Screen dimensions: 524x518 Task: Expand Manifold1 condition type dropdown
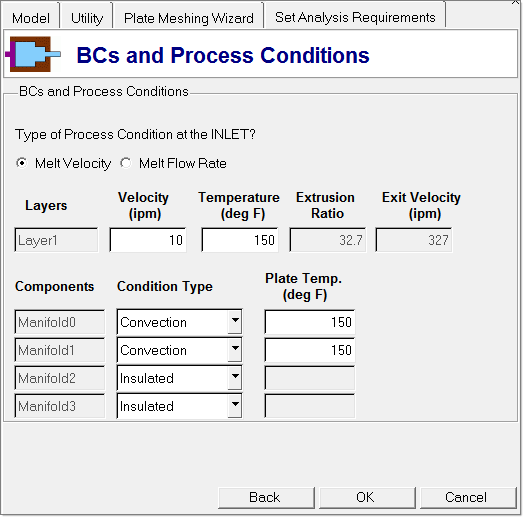(235, 350)
